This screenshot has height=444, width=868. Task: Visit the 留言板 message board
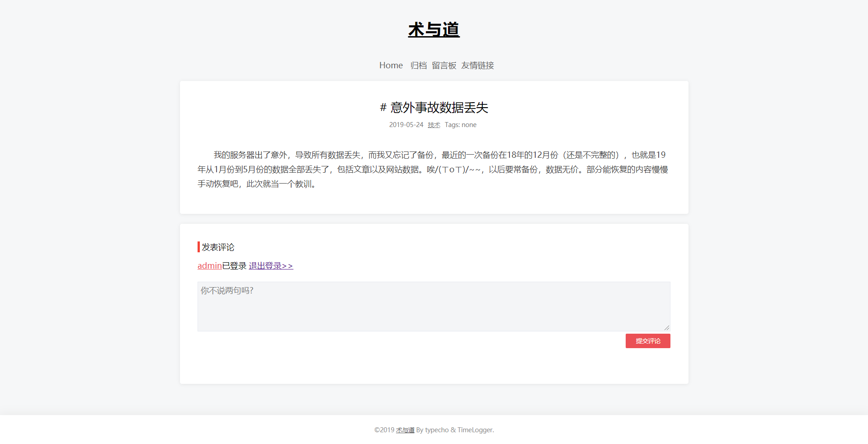tap(444, 66)
